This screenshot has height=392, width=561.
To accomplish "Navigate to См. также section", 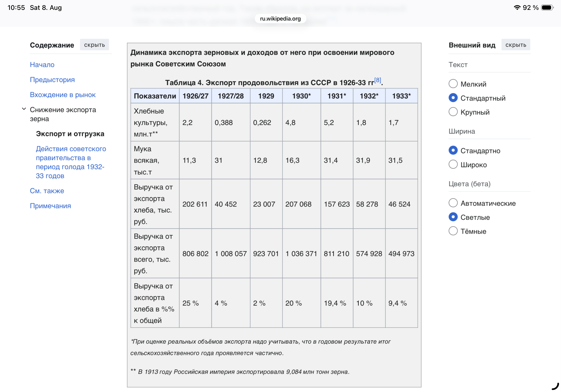I will point(47,191).
